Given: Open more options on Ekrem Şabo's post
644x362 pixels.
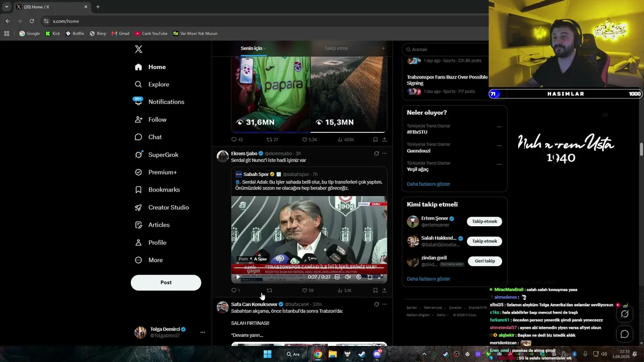Looking at the screenshot, I should (384, 153).
